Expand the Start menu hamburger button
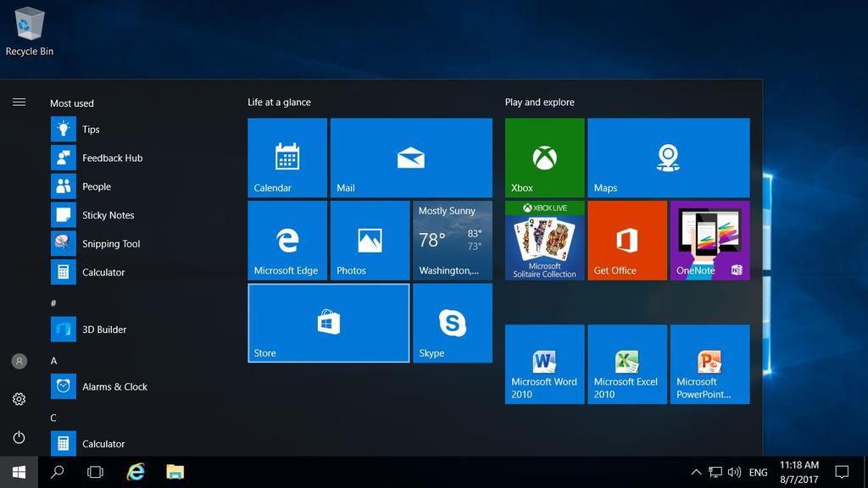 tap(19, 102)
